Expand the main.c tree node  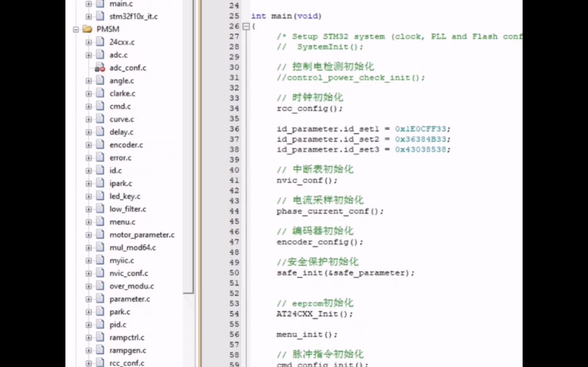pyautogui.click(x=89, y=4)
